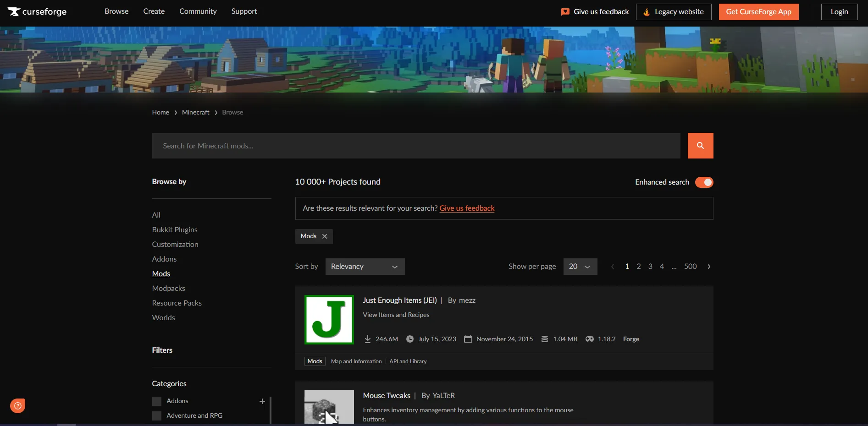Click Give us feedback header link
868x426 pixels.
click(601, 12)
